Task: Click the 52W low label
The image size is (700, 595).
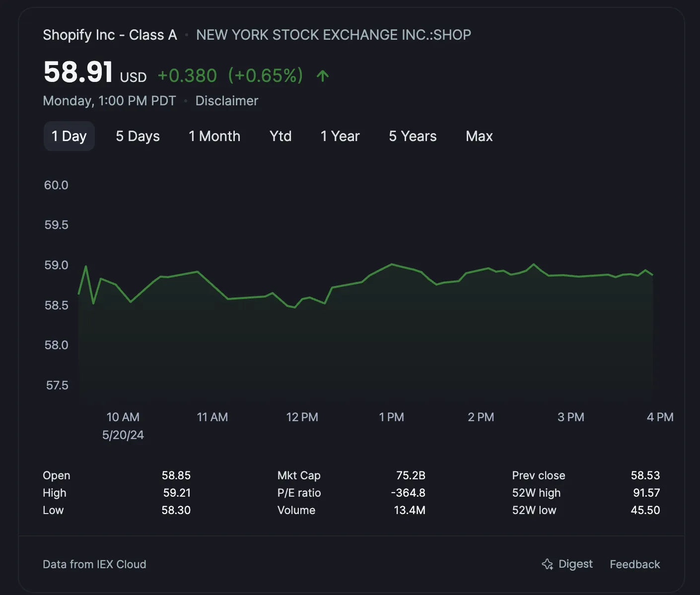Action: tap(534, 510)
